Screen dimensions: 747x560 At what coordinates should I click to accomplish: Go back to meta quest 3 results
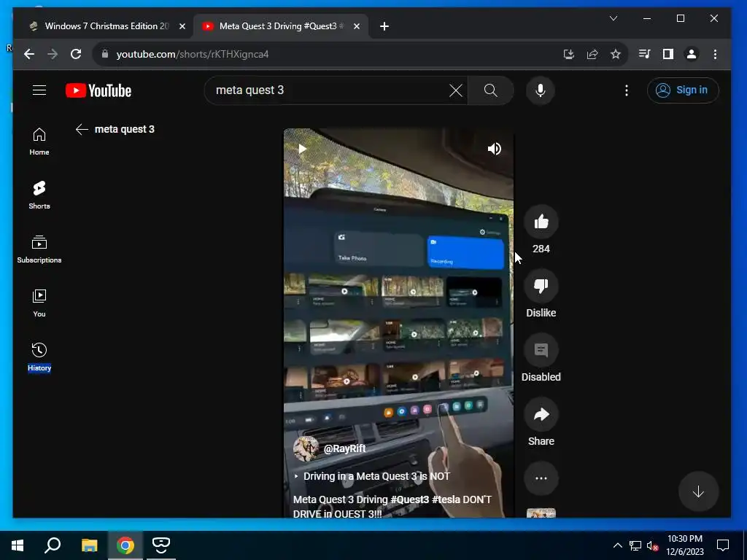pos(82,129)
